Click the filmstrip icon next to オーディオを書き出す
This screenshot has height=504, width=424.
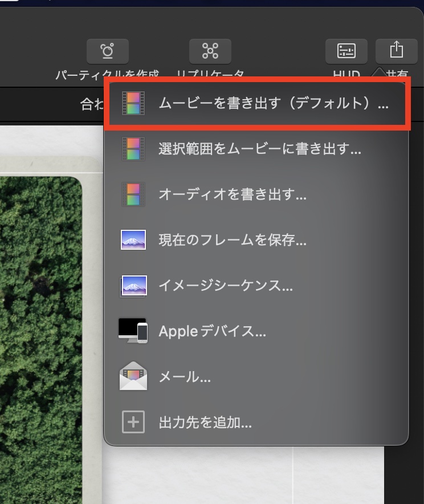133,194
